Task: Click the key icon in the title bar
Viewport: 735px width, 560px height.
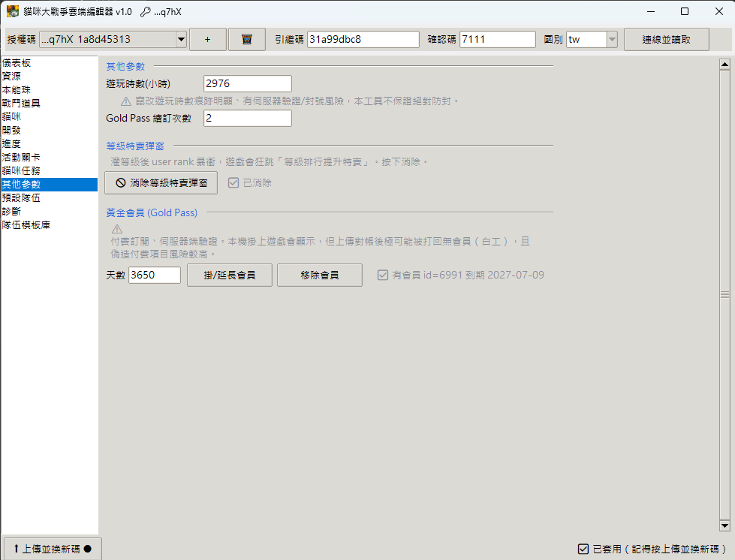Action: (146, 12)
